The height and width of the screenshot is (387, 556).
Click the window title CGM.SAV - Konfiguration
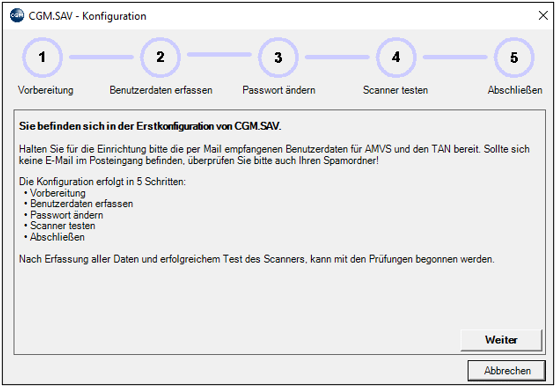88,16
